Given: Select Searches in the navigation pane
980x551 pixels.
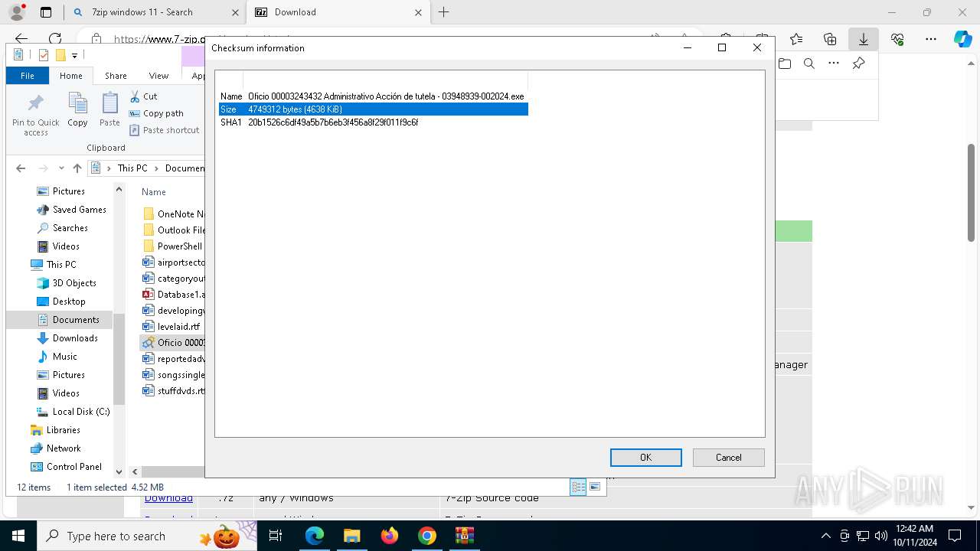Looking at the screenshot, I should (x=70, y=228).
